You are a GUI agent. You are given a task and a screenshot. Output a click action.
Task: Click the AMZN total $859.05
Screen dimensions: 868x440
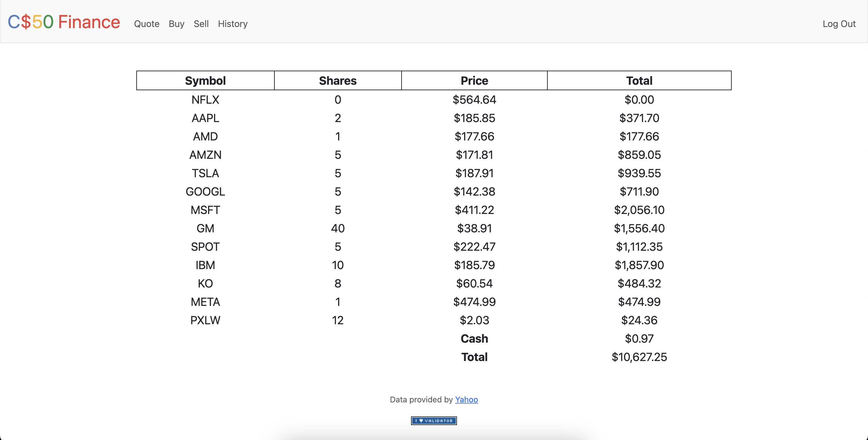[x=639, y=155]
